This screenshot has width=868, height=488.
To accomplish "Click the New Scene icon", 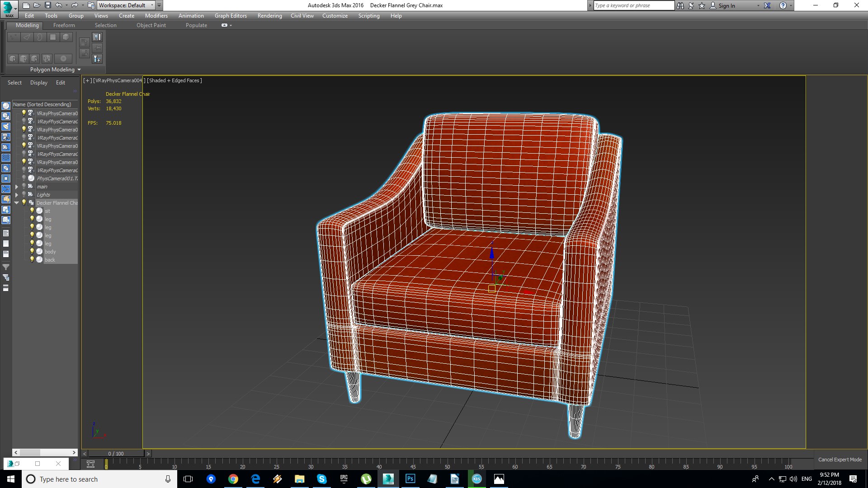I will (26, 5).
